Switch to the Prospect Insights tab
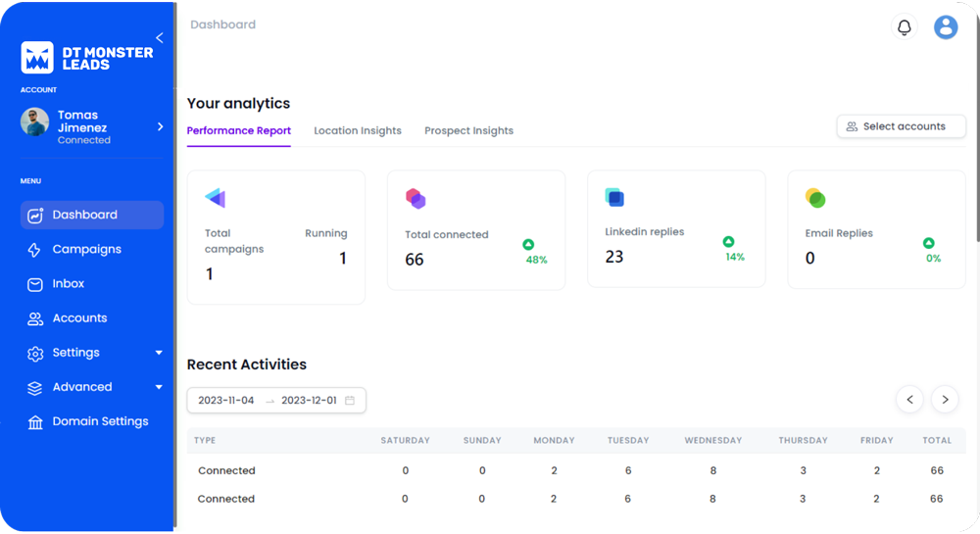 point(468,130)
